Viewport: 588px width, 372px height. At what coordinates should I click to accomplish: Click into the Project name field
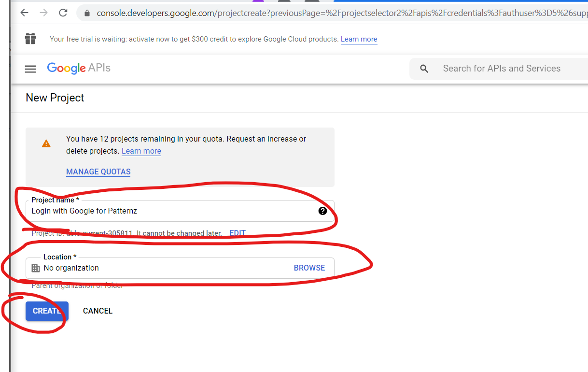169,211
